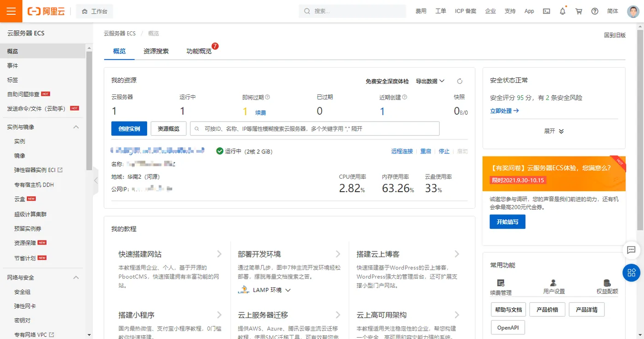Open the shopping cart icon
Viewport: 644px width, 339px height.
(579, 11)
